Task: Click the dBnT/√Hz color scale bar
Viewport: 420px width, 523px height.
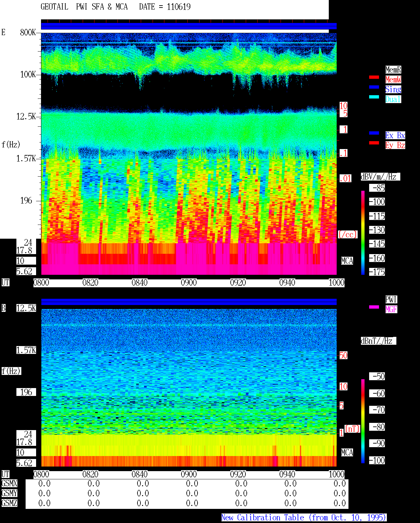Action: (363, 421)
